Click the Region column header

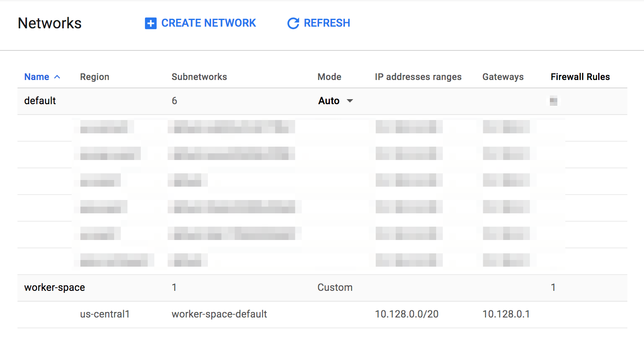pos(95,77)
